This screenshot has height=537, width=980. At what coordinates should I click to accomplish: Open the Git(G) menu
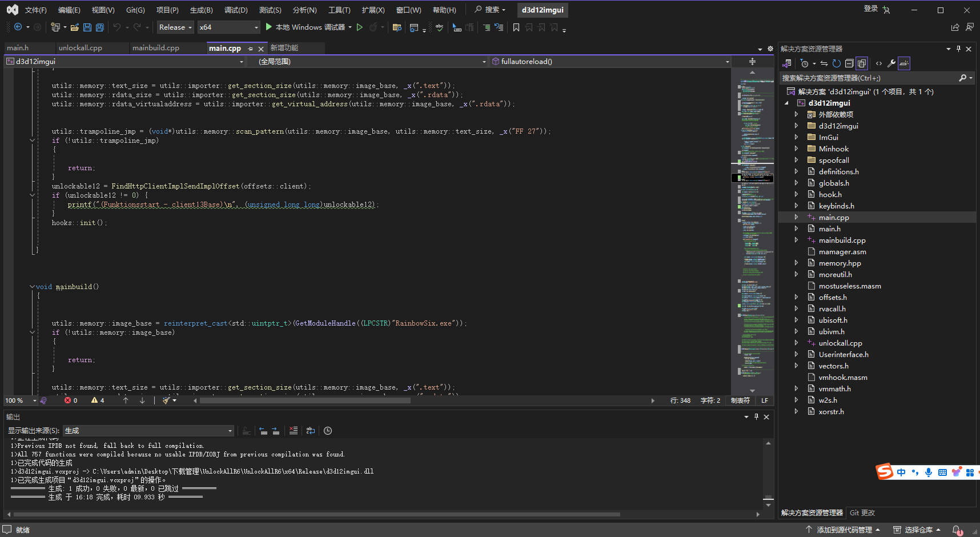(134, 10)
